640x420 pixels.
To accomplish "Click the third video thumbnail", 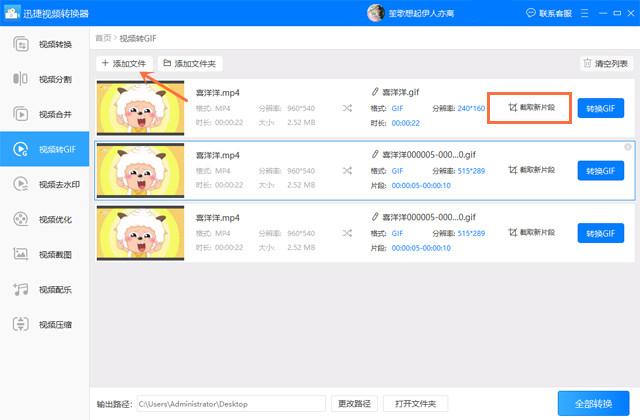I will (x=140, y=233).
